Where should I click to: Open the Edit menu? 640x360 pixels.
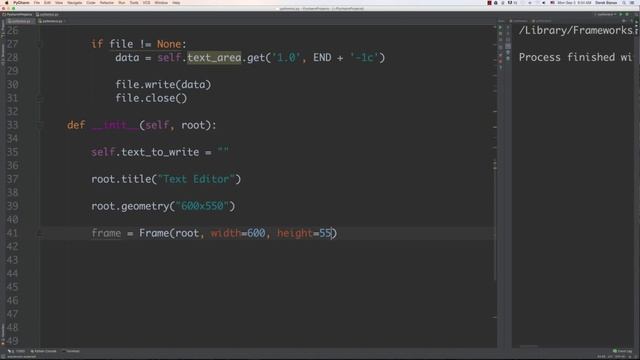pyautogui.click(x=47, y=2)
